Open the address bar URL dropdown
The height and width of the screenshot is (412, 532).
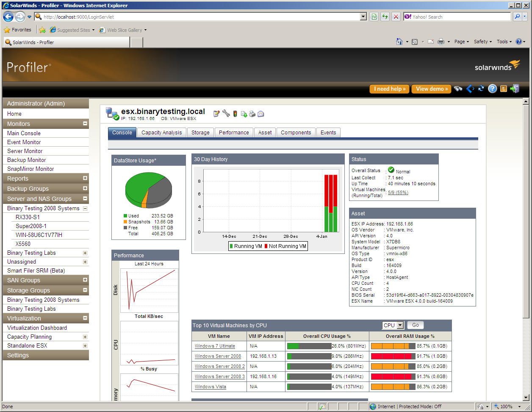click(x=363, y=17)
